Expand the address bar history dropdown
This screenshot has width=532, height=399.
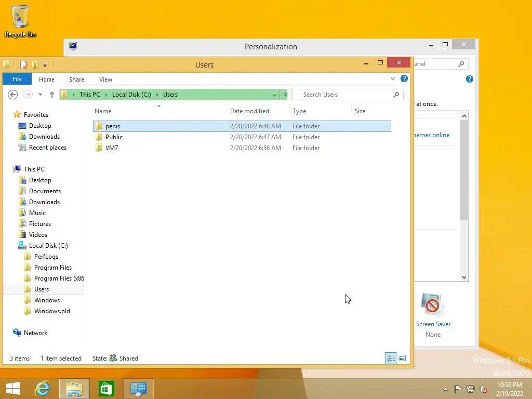tap(274, 95)
